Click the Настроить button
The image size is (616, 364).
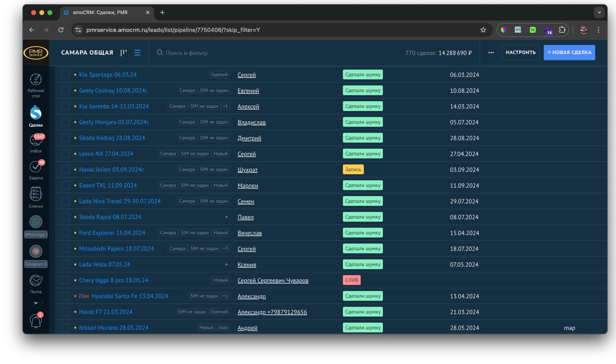(x=521, y=53)
